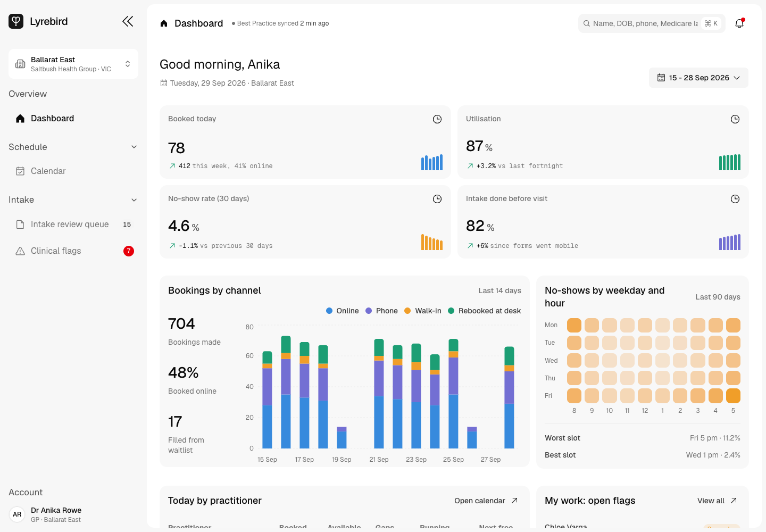The height and width of the screenshot is (532, 766).
Task: Click the No-show rate orange mini bar chart
Action: coord(432,242)
